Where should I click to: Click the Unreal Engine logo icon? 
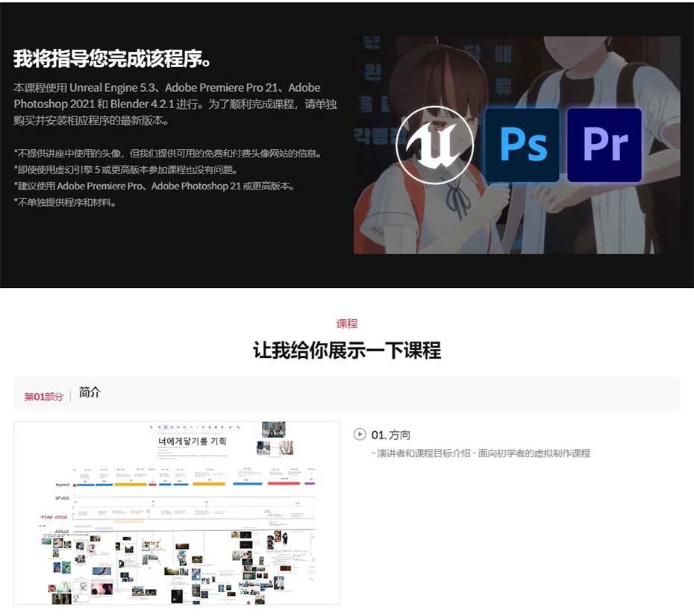434,145
